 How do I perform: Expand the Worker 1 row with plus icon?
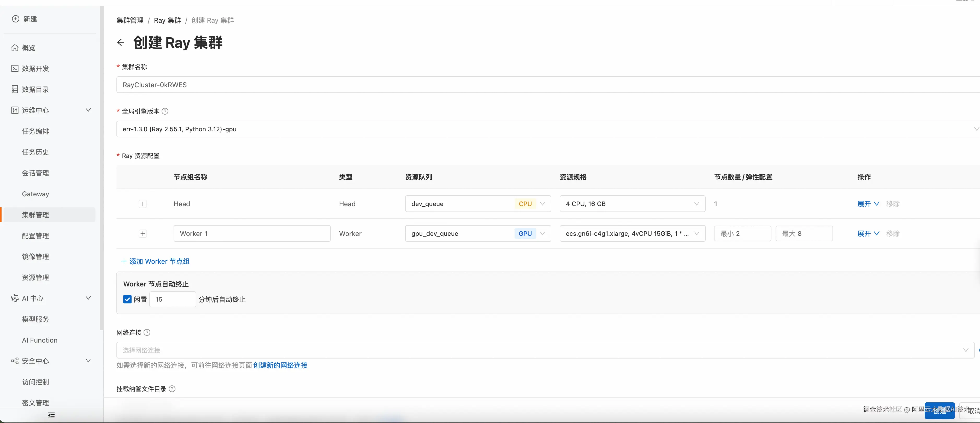point(143,233)
